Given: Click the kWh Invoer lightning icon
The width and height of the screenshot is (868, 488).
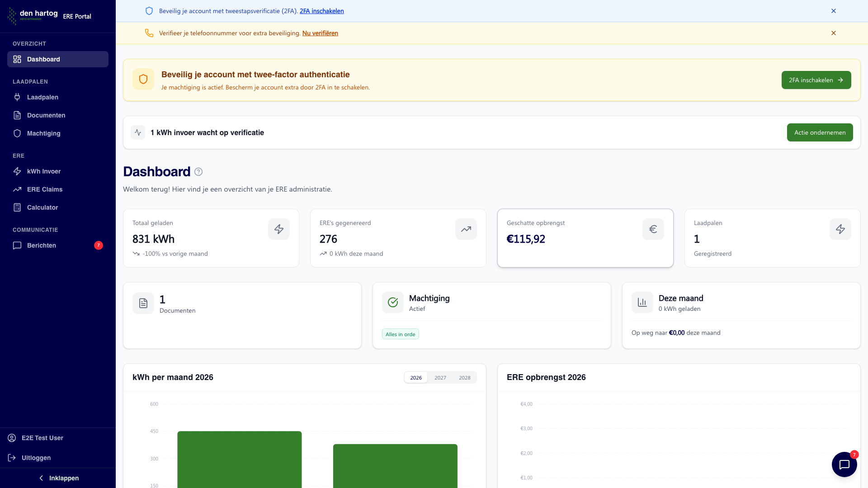Looking at the screenshot, I should [x=17, y=171].
